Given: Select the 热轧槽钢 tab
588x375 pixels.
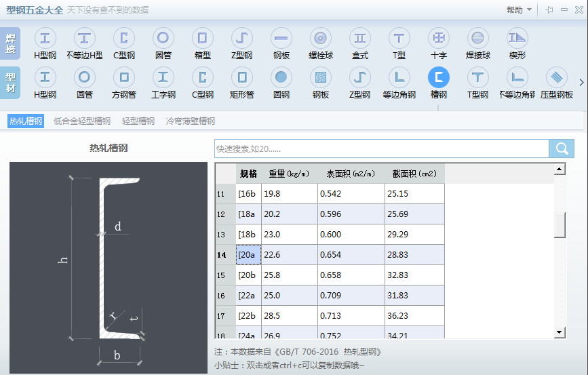Looking at the screenshot, I should pyautogui.click(x=26, y=121).
